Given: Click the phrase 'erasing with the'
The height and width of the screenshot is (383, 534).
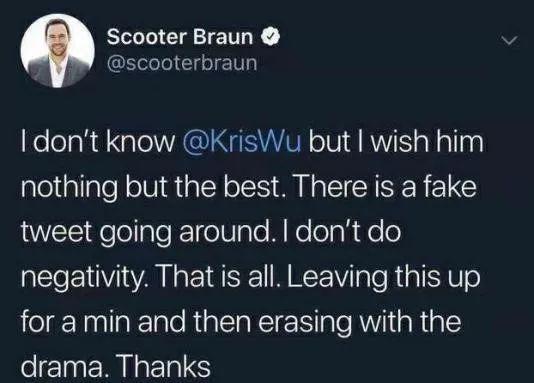Looking at the screenshot, I should click(360, 323).
